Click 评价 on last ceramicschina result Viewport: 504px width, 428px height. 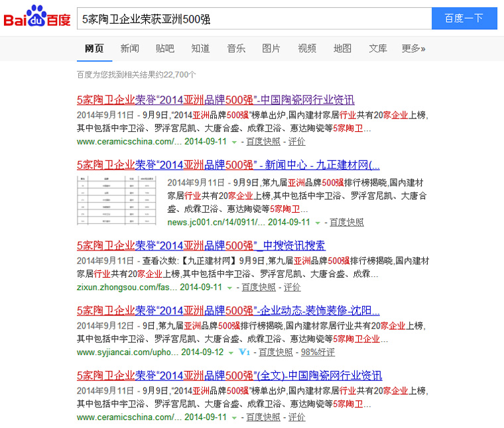coord(296,417)
